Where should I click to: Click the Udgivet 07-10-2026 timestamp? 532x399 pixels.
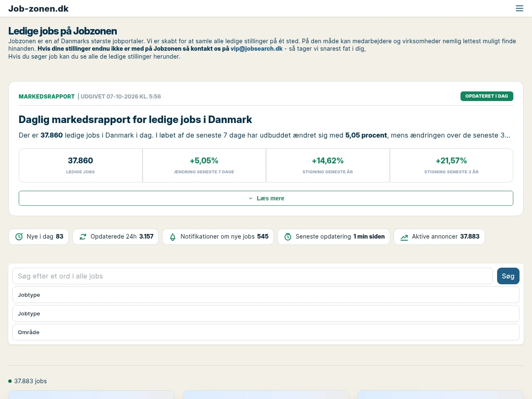(x=121, y=96)
